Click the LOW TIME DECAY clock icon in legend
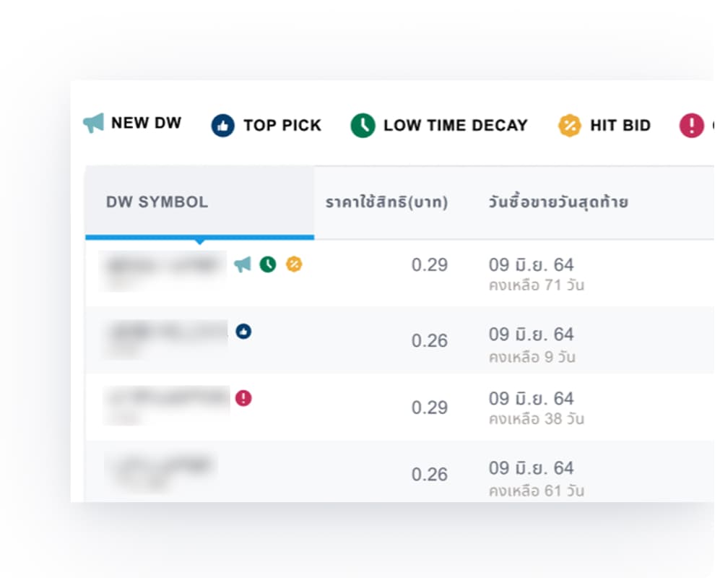 (363, 126)
